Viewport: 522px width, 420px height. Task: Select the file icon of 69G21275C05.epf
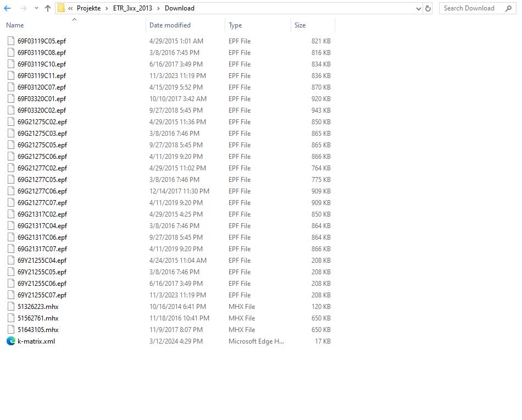[11, 145]
